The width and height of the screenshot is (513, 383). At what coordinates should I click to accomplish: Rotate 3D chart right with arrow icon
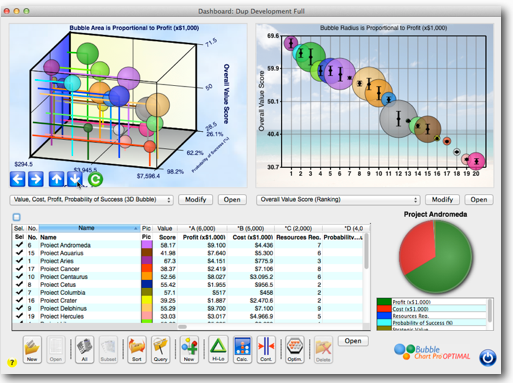coord(36,179)
